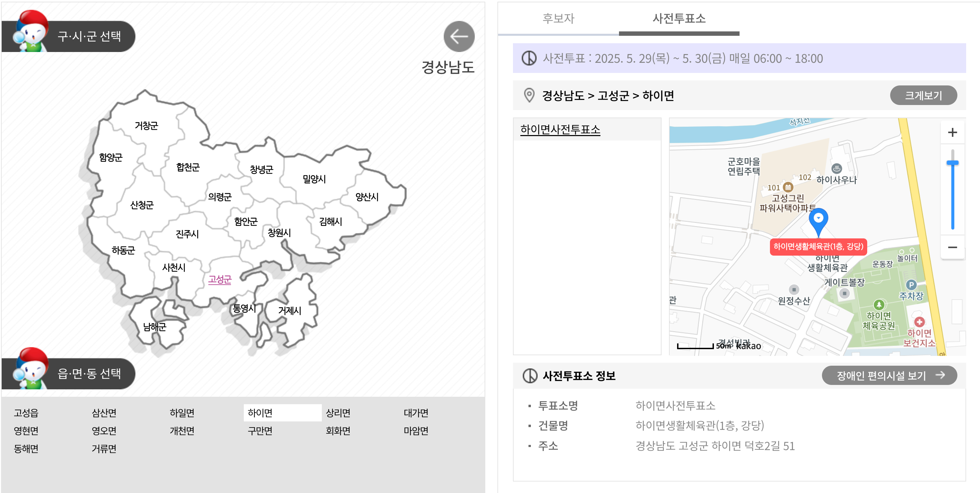980x493 pixels.
Task: Open the 하이면사전투표소 link in list
Action: (560, 130)
